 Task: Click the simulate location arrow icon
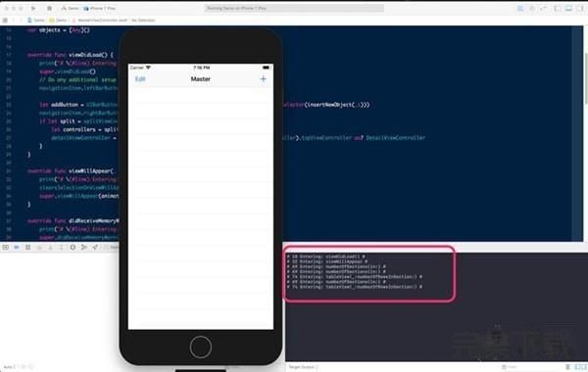click(95, 248)
